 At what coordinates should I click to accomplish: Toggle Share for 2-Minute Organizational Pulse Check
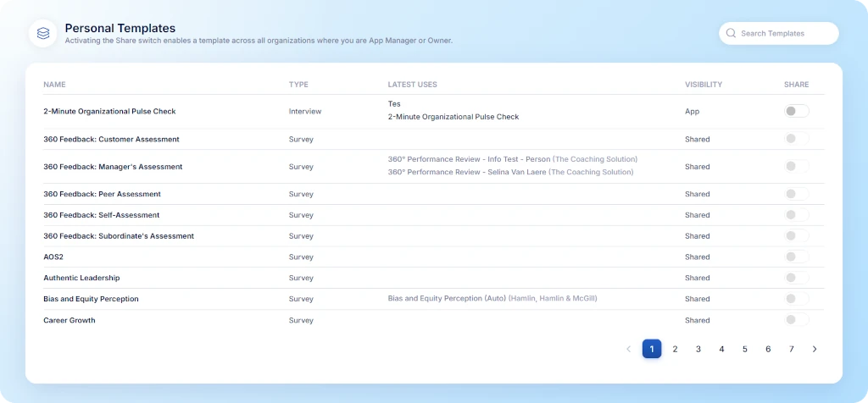click(797, 111)
